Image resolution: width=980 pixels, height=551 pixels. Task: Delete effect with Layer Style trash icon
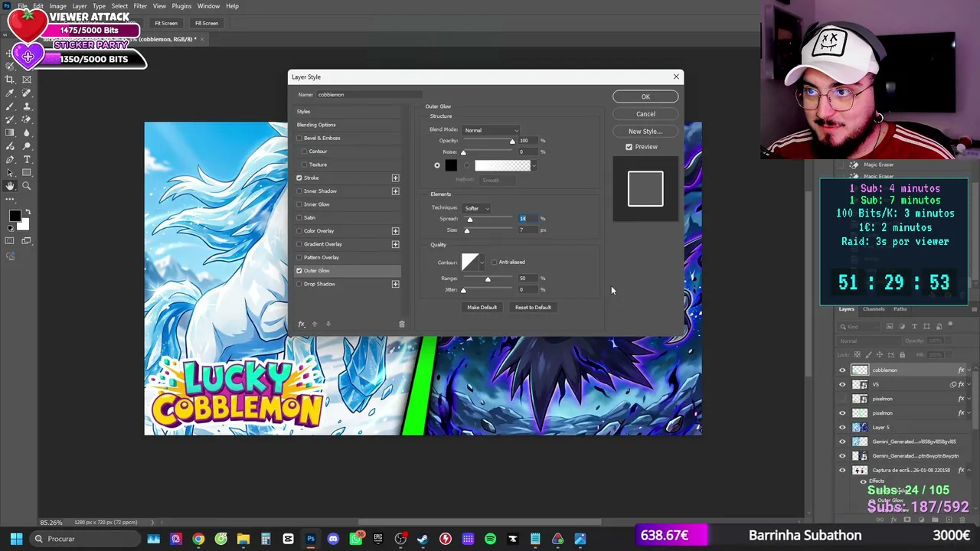coord(401,324)
